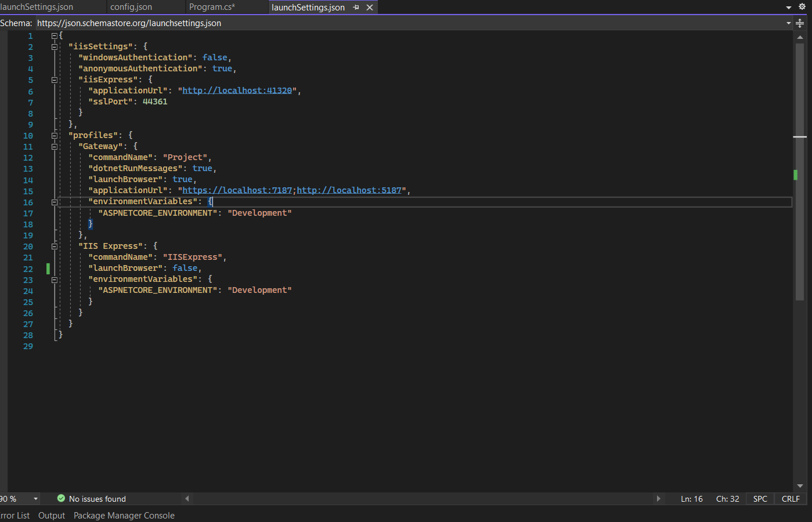Viewport: 812px width, 522px height.
Task: Unpin the active launchSettings.json tab
Action: click(x=356, y=7)
